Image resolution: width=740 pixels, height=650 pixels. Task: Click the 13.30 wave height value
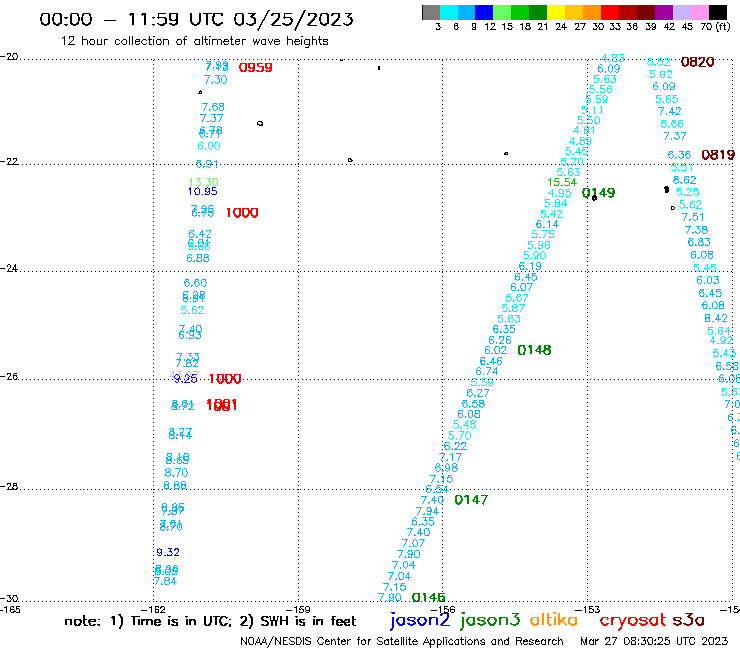203,182
